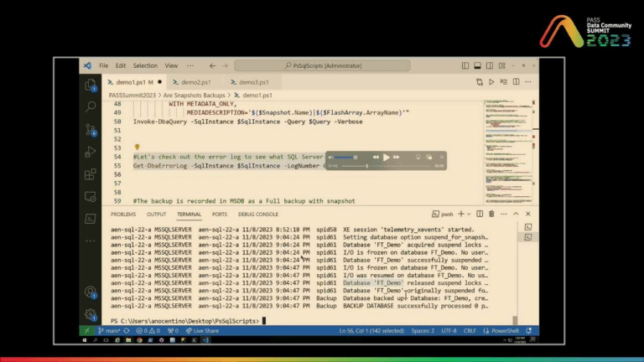Open the Extensions view
This screenshot has width=644, height=362.
point(91,173)
